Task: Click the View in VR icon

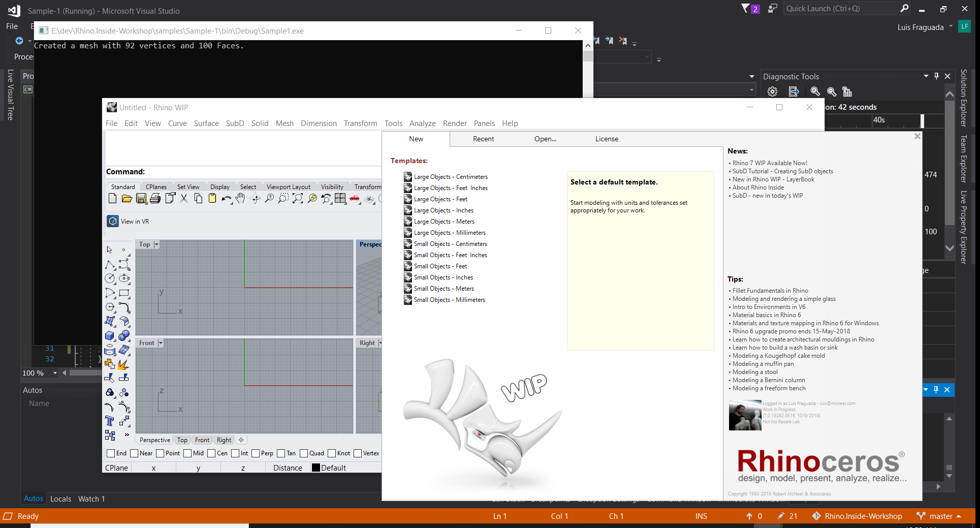Action: (x=113, y=222)
